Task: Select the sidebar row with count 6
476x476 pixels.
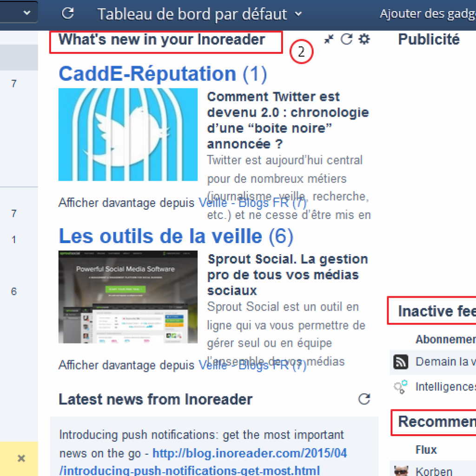Action: (x=19, y=291)
